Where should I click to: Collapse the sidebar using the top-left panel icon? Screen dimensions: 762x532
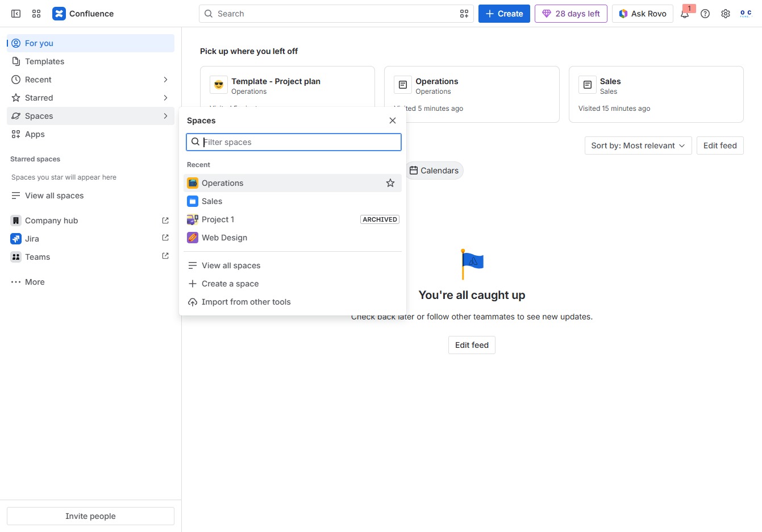tap(16, 14)
